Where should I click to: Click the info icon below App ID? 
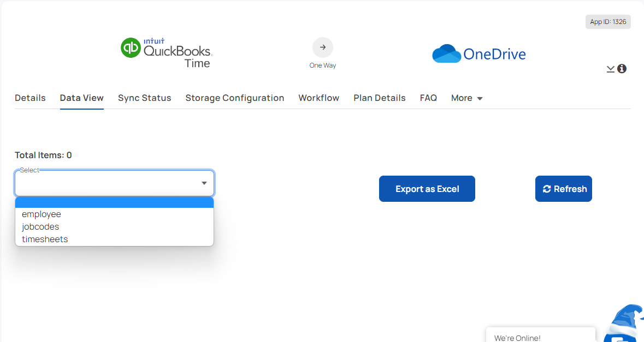pos(622,69)
